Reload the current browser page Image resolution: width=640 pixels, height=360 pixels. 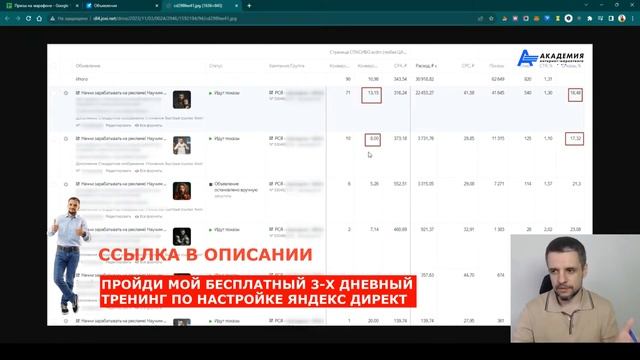pyautogui.click(x=28, y=18)
